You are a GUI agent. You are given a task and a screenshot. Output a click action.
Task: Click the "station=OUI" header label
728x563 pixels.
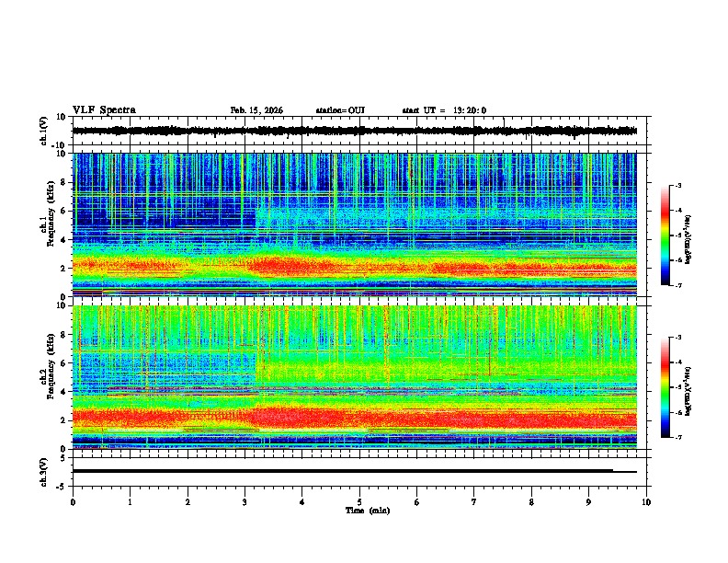[x=340, y=110]
